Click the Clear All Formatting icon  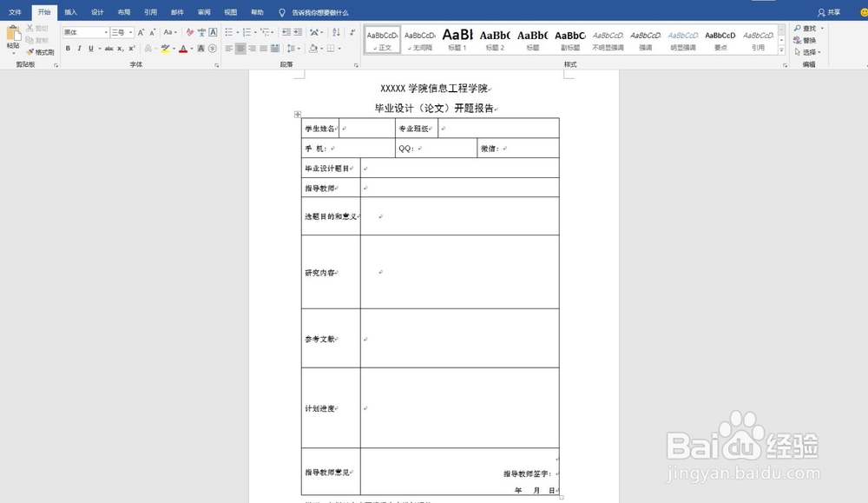190,31
